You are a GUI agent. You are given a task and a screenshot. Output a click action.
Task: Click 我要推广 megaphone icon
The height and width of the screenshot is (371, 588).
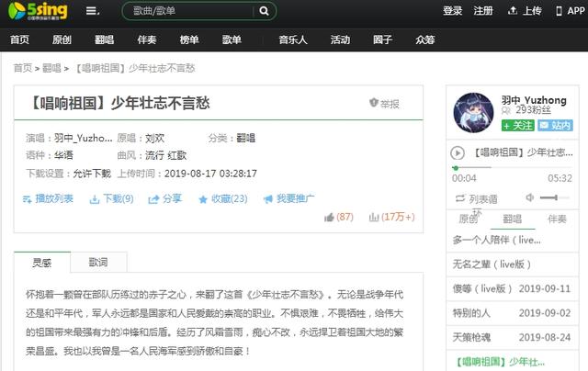click(x=288, y=198)
